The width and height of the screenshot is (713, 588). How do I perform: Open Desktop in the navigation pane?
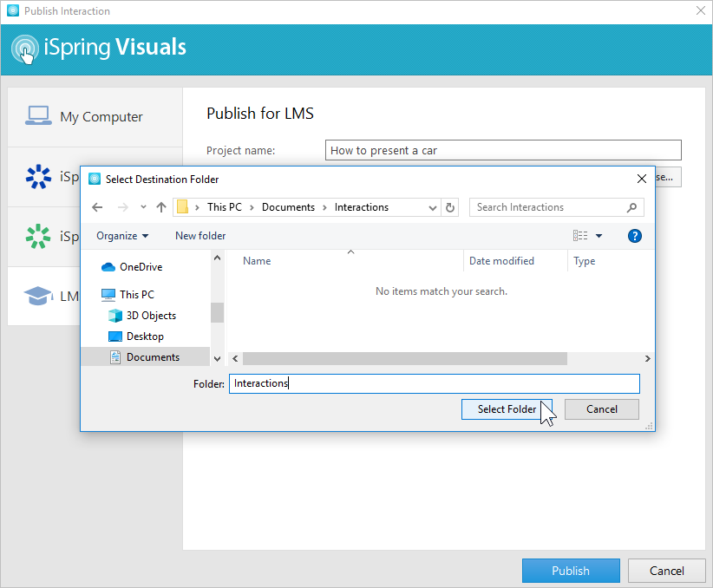click(x=145, y=336)
